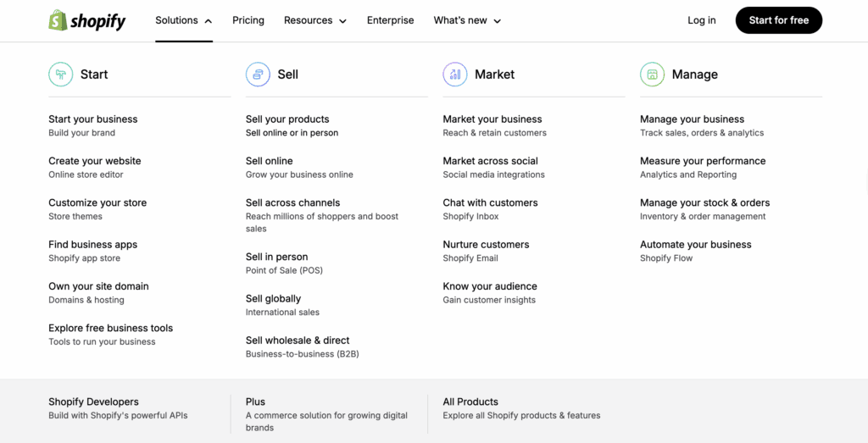Select Manage your business
868x443 pixels.
(692, 119)
